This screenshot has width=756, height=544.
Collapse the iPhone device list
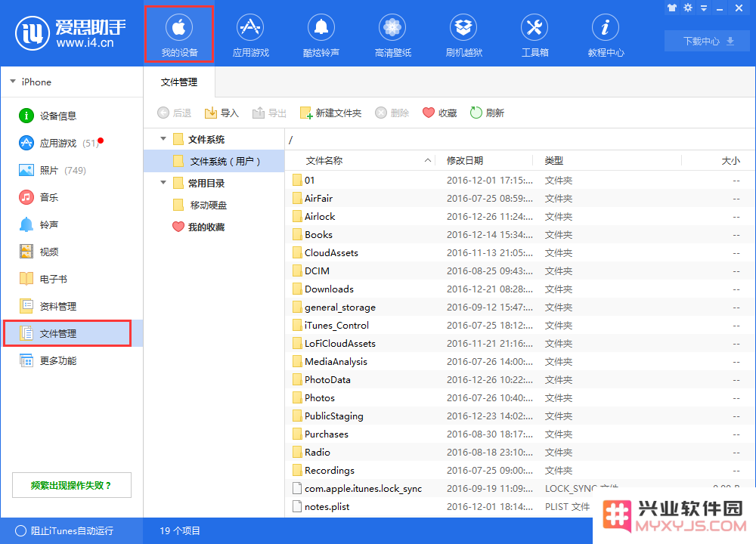[x=13, y=82]
